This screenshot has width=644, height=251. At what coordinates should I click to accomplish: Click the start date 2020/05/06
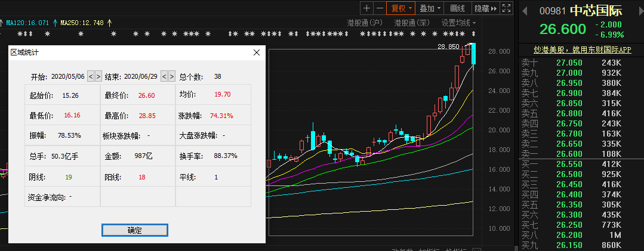point(68,76)
